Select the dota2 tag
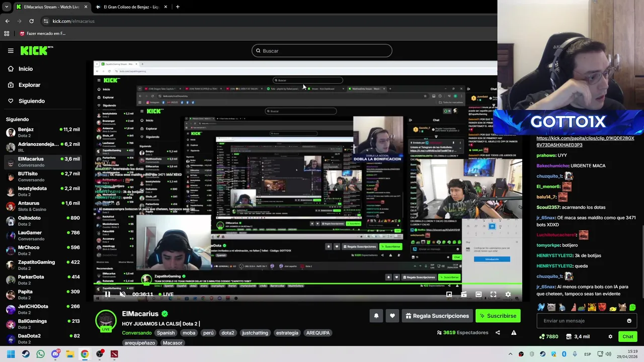This screenshot has height=362, width=644. coord(228,333)
